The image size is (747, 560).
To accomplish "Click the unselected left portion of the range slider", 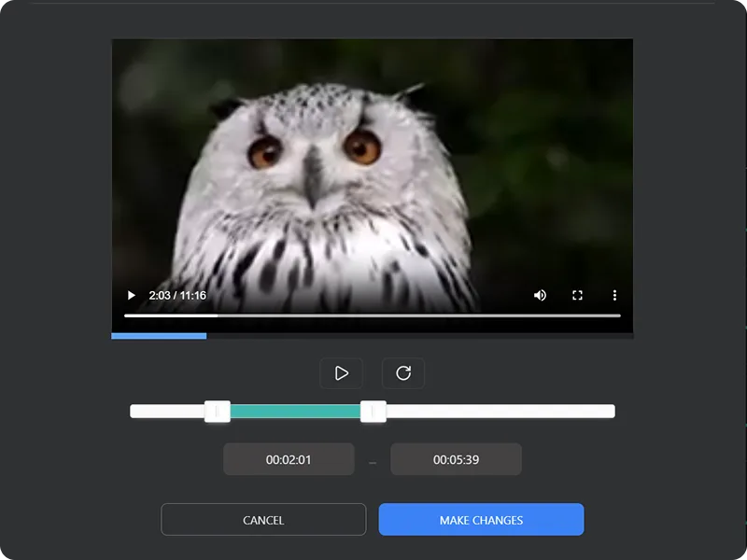I will click(168, 411).
